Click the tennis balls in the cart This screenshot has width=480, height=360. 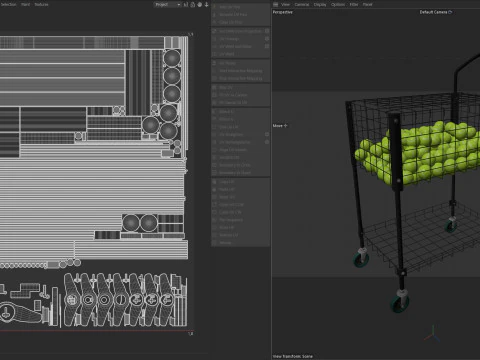click(417, 152)
